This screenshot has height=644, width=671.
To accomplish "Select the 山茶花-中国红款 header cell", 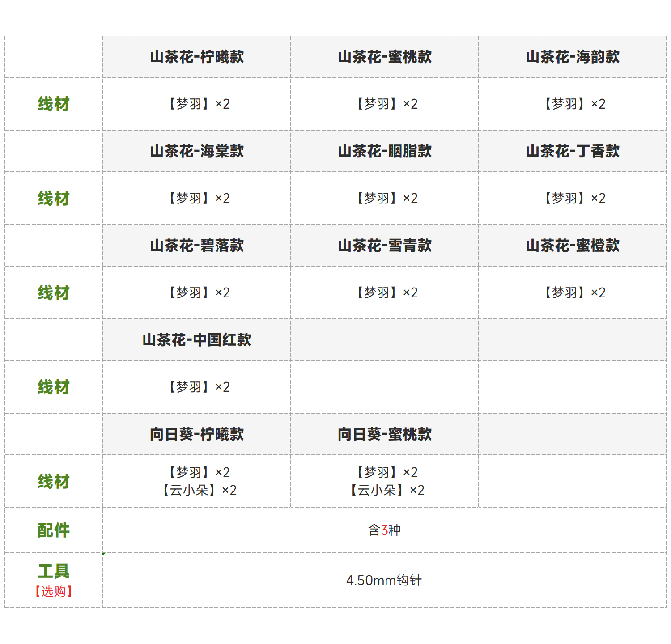I will pos(197,340).
